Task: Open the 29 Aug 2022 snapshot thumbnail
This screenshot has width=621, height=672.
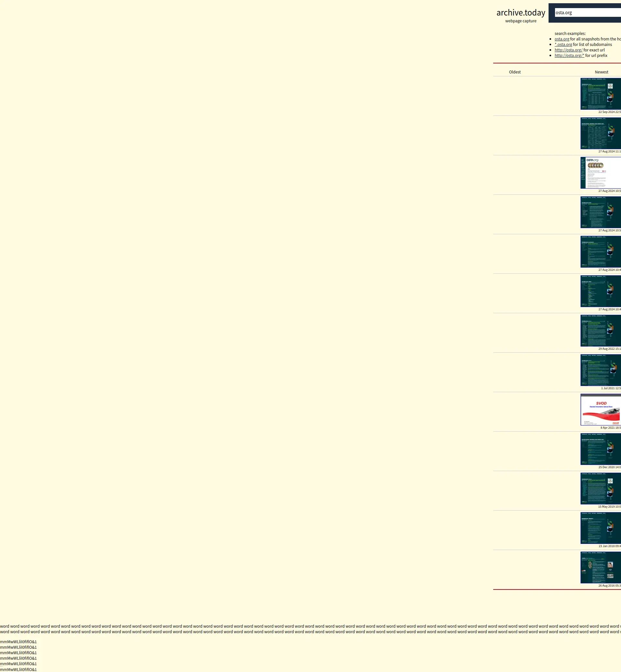Action: click(601, 330)
